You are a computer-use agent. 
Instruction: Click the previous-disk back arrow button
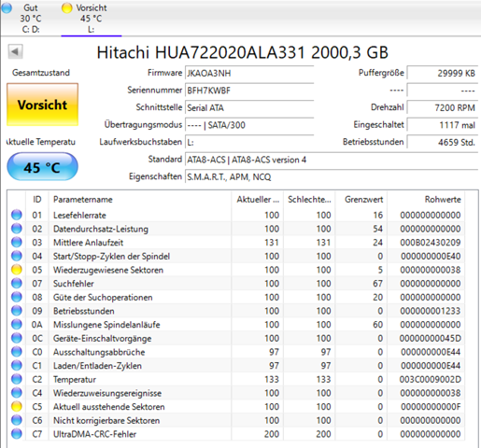[x=15, y=51]
